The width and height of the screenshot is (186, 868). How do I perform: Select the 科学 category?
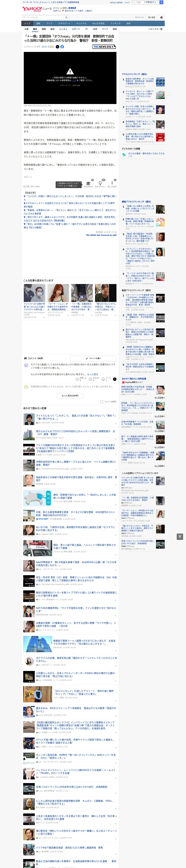95,29
